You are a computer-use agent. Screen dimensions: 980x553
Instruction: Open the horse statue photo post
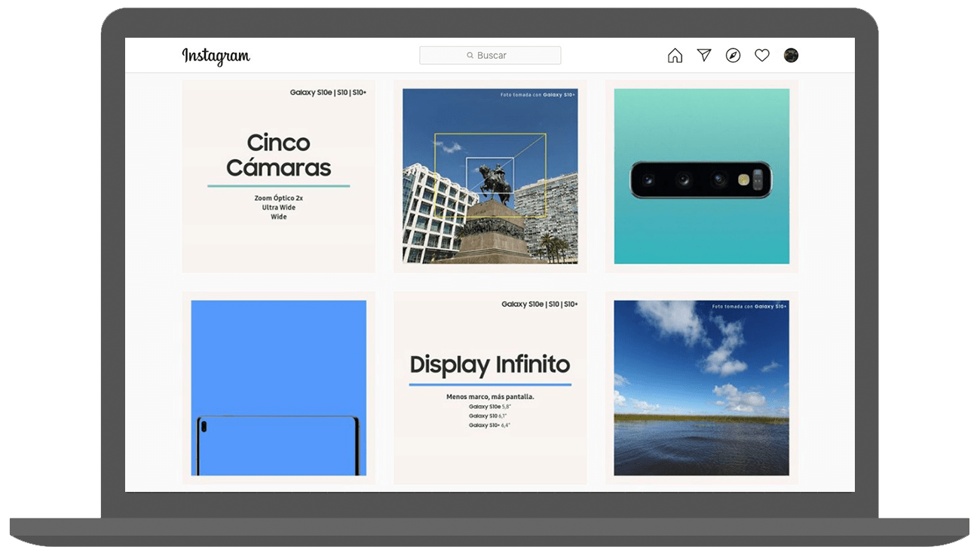coord(490,176)
